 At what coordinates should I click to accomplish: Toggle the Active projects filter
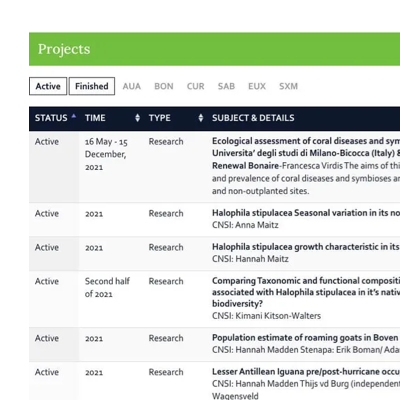click(x=48, y=86)
